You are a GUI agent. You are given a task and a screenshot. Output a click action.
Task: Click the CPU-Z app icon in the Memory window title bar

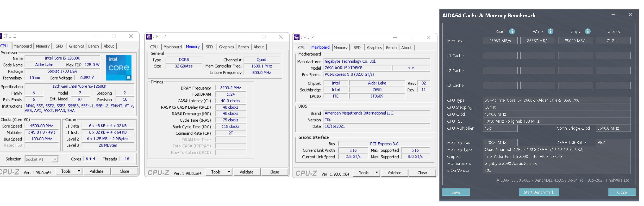(149, 37)
